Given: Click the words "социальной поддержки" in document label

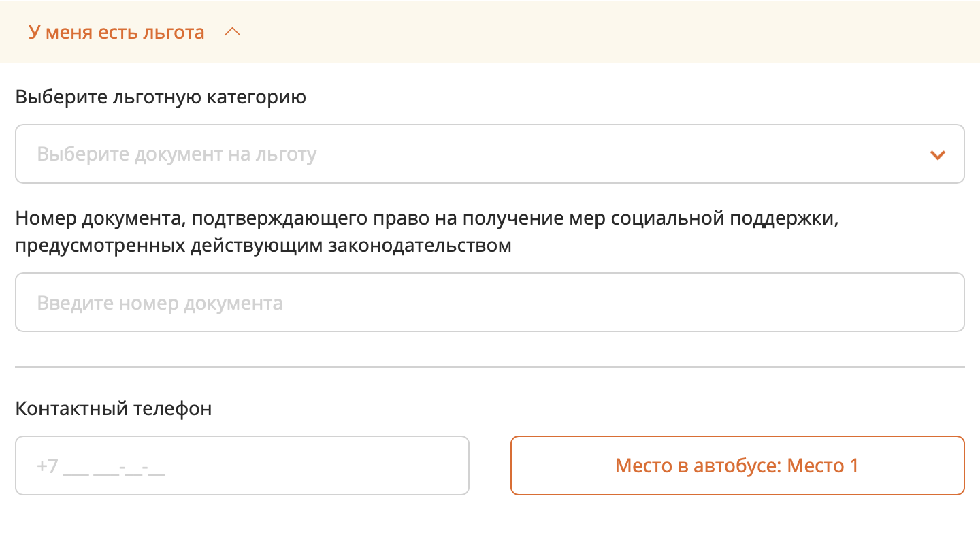Looking at the screenshot, I should point(725,220).
